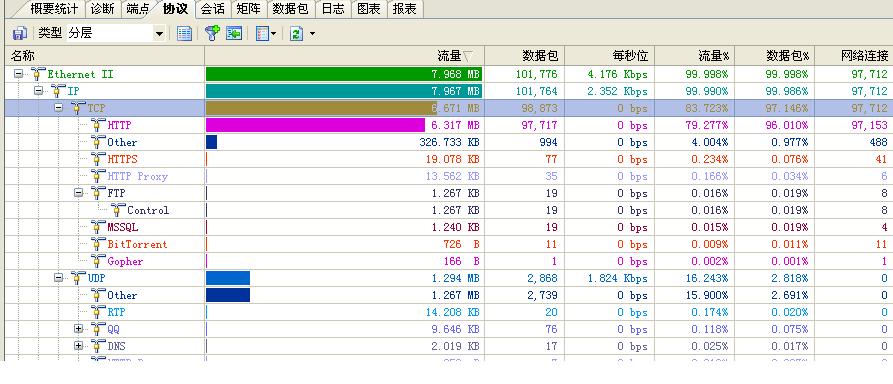Click the Gopher protocol row icon
This screenshot has width=893, height=384.
point(99,262)
